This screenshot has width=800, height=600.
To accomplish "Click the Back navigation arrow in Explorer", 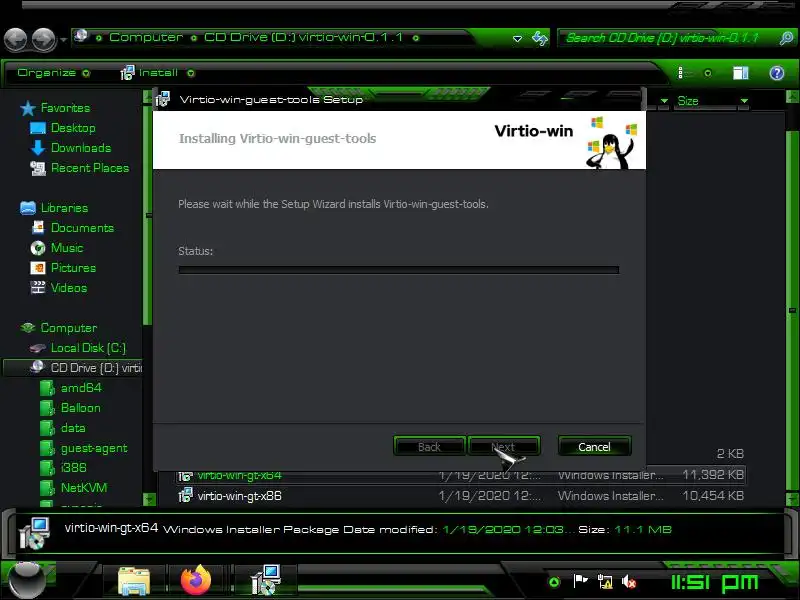I will point(15,39).
